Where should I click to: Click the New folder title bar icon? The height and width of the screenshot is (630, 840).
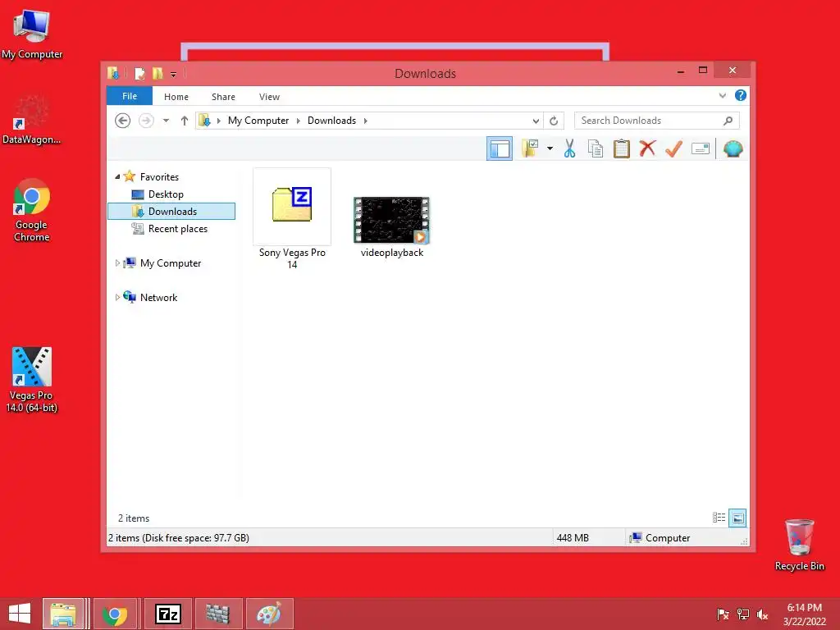click(x=157, y=73)
